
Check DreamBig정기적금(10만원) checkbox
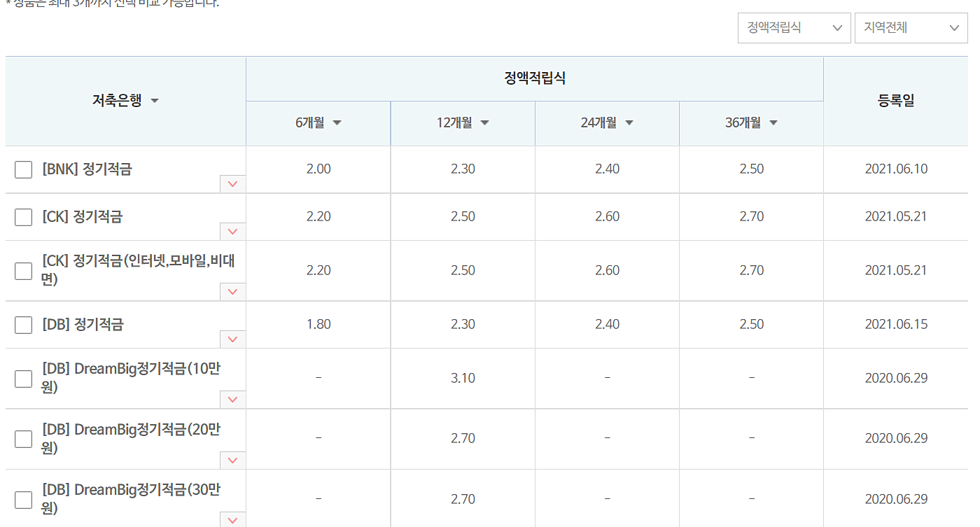[x=23, y=379]
